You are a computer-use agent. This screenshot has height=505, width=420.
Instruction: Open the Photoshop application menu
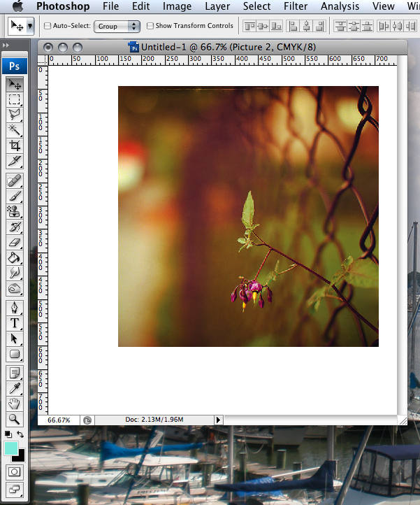63,6
